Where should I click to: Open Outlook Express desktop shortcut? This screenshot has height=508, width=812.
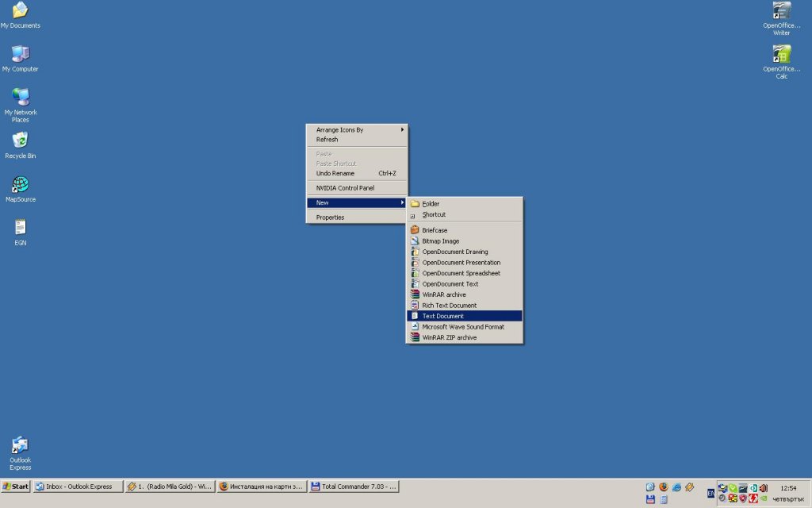tap(20, 446)
